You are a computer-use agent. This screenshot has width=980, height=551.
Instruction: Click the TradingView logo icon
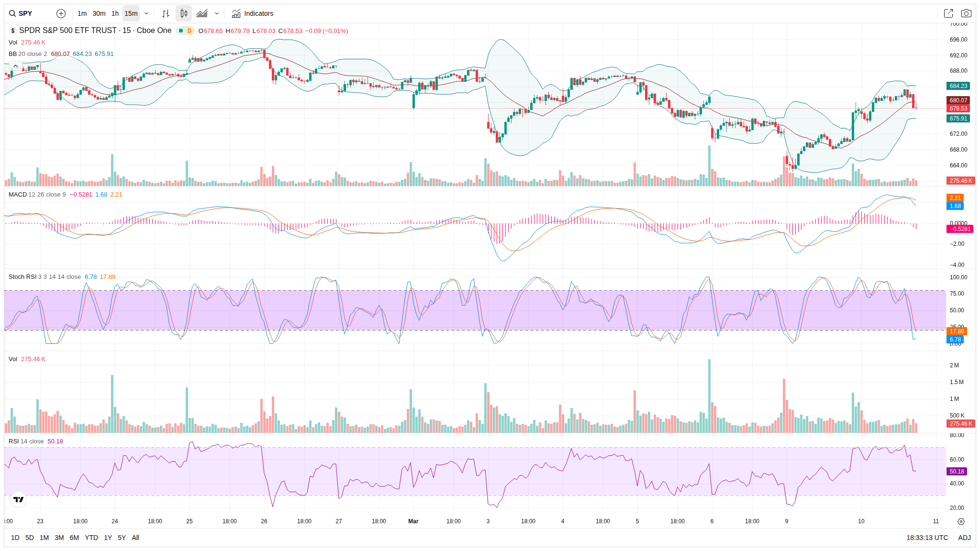click(19, 499)
